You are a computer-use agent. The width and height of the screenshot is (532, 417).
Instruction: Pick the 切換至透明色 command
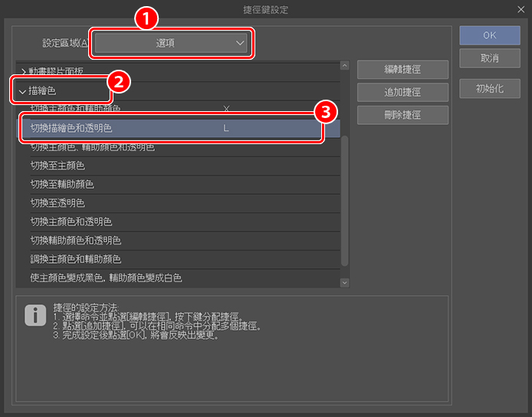pos(169,203)
